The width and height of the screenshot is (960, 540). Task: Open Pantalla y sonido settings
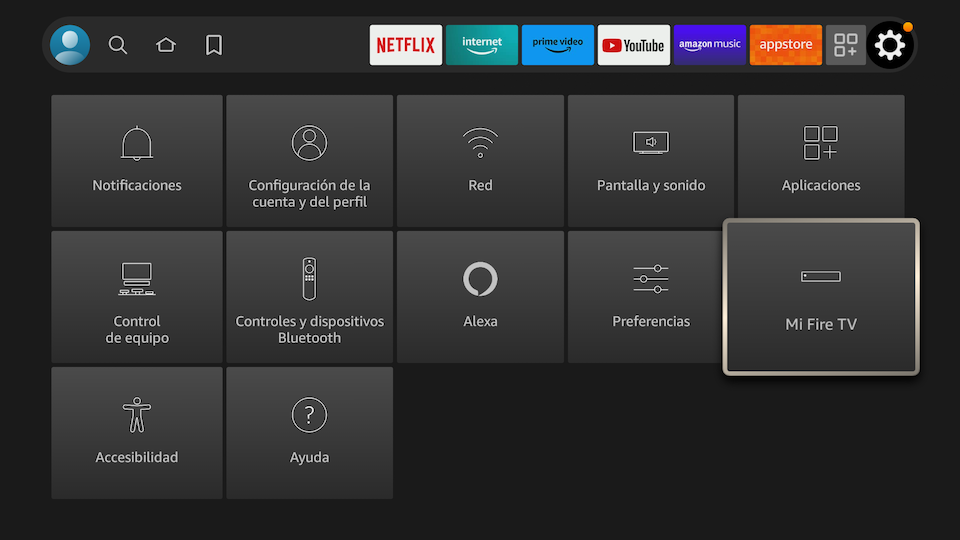click(x=651, y=161)
